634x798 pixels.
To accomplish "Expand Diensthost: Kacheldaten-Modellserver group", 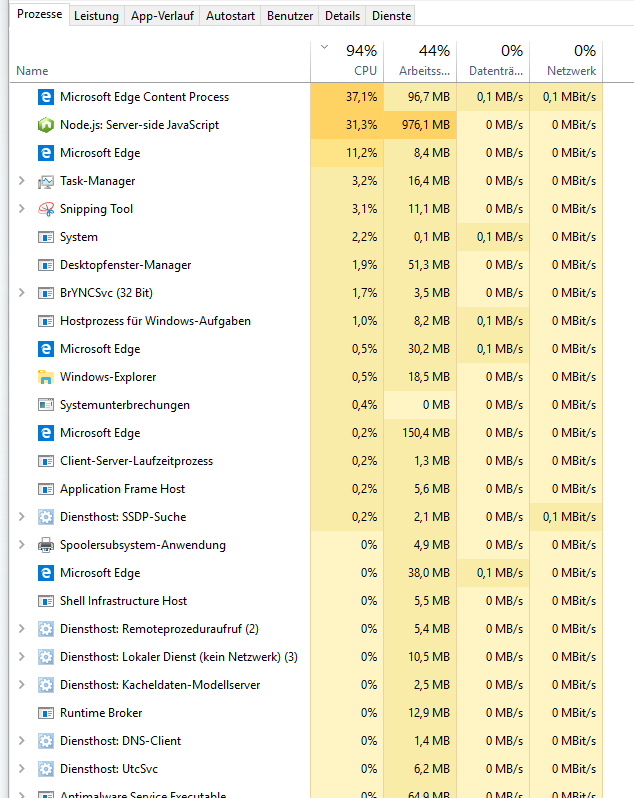I will pyautogui.click(x=21, y=685).
